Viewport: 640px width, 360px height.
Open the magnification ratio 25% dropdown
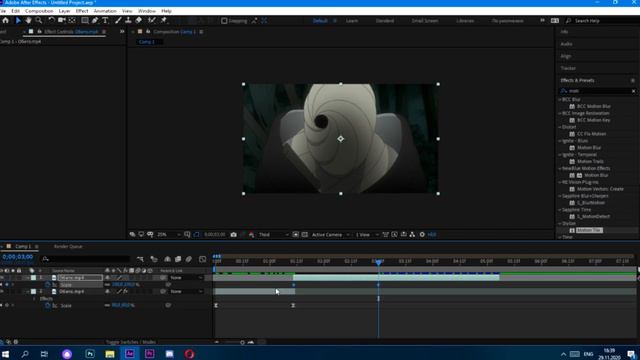[x=169, y=235]
